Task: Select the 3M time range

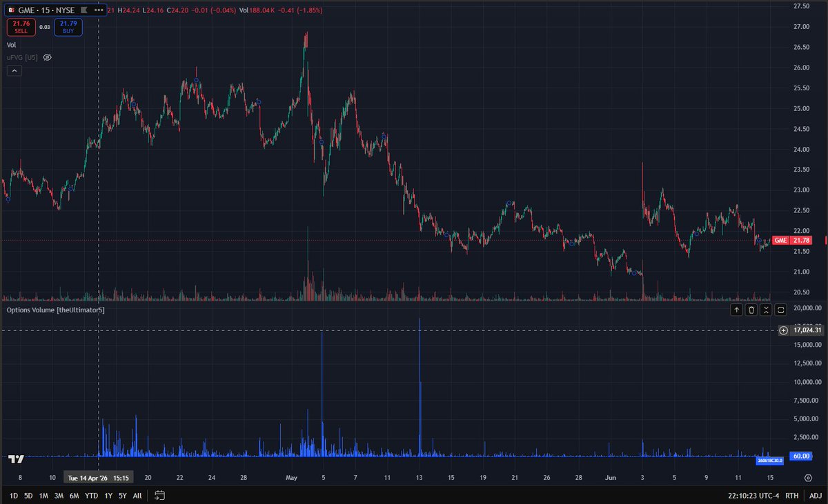Action: 59,496
